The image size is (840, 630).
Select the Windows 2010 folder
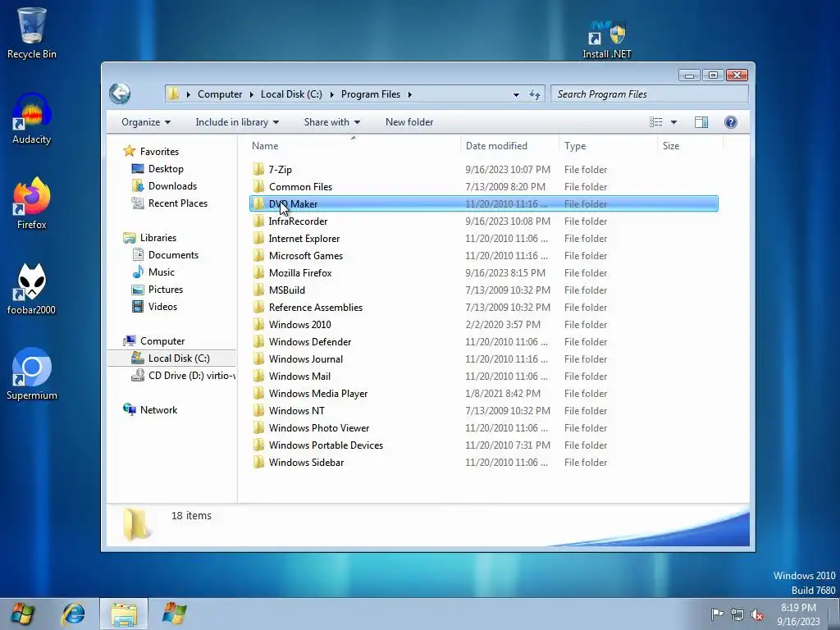tap(483, 325)
